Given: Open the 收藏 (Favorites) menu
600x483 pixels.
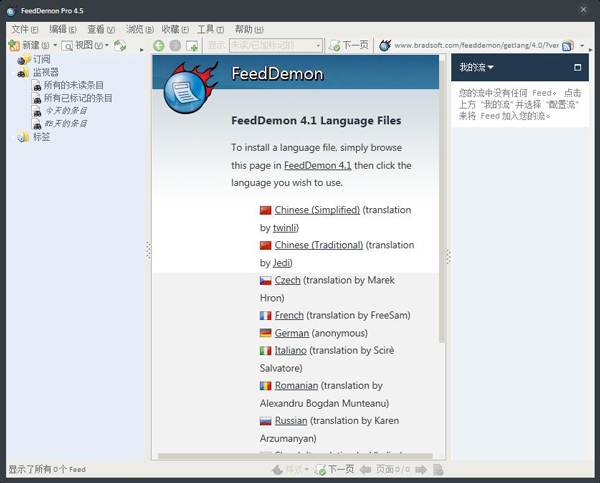Looking at the screenshot, I should (x=175, y=29).
